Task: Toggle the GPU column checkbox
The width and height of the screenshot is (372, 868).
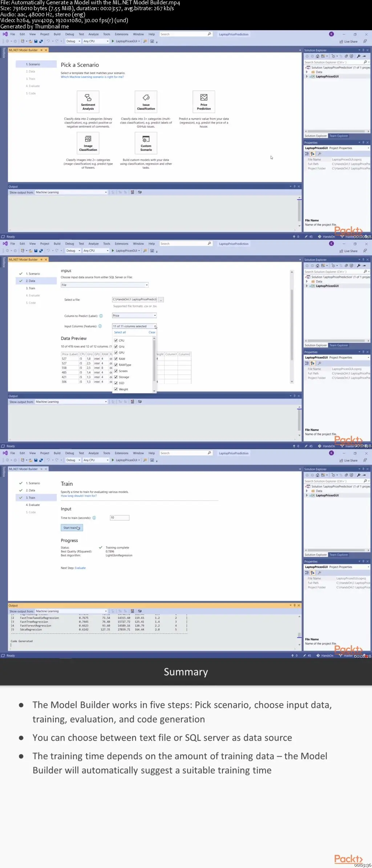Action: click(x=116, y=352)
